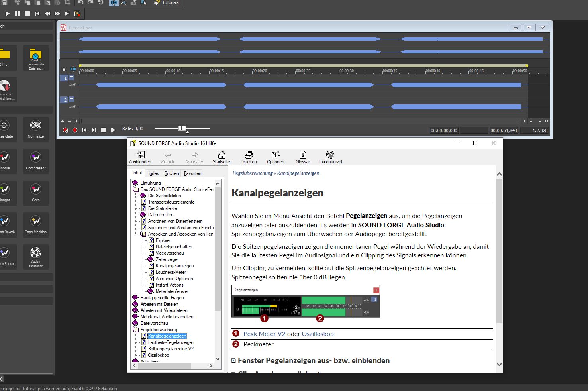Click the Gate effect icon
The image size is (588, 391).
pos(36,193)
